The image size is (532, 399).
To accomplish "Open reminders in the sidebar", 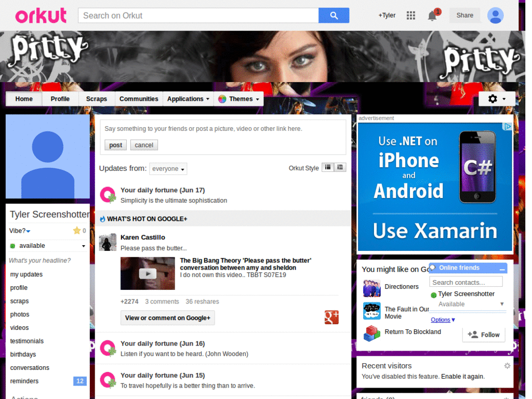I will (24, 381).
